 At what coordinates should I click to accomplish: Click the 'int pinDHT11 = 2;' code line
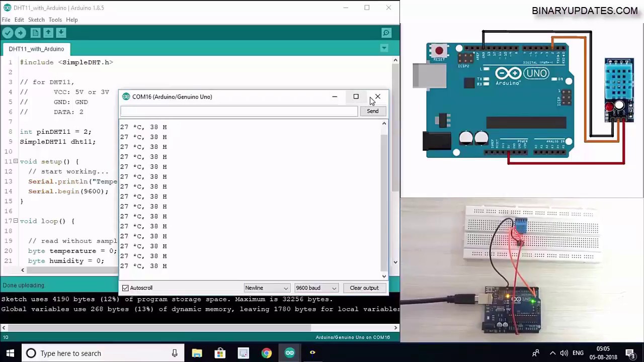(x=55, y=132)
